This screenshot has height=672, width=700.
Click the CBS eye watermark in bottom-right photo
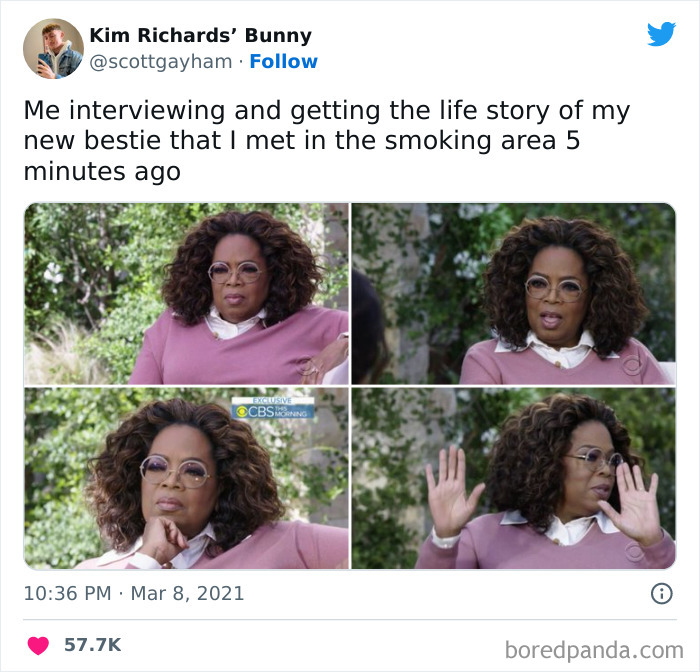(x=635, y=551)
